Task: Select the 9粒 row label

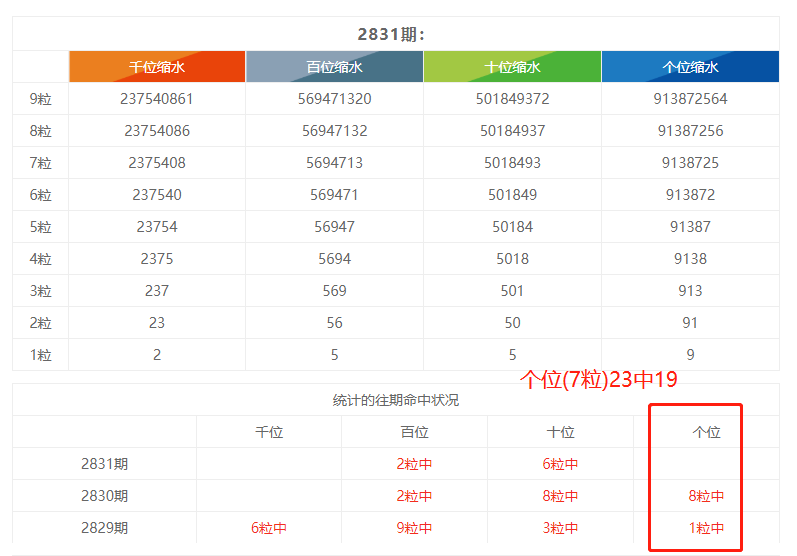Action: (41, 99)
